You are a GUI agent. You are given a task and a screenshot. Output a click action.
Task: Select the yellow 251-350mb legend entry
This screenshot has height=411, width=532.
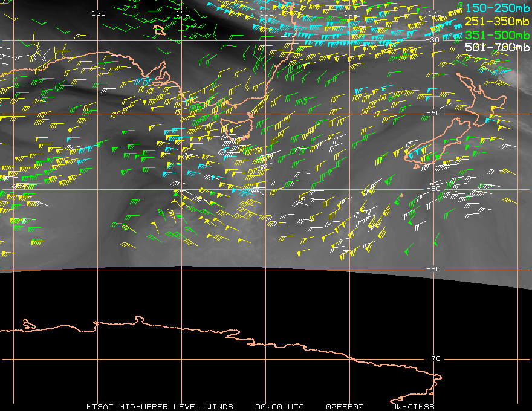(x=498, y=21)
